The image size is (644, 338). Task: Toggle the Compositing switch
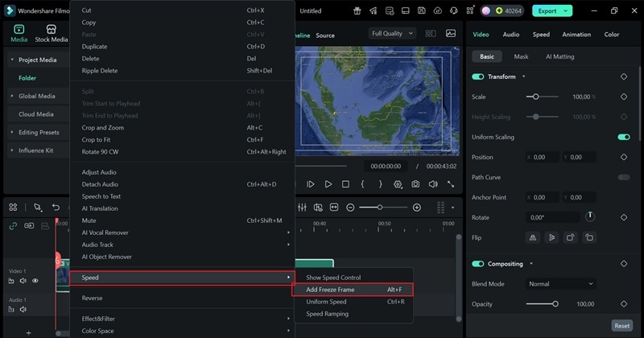[477, 264]
